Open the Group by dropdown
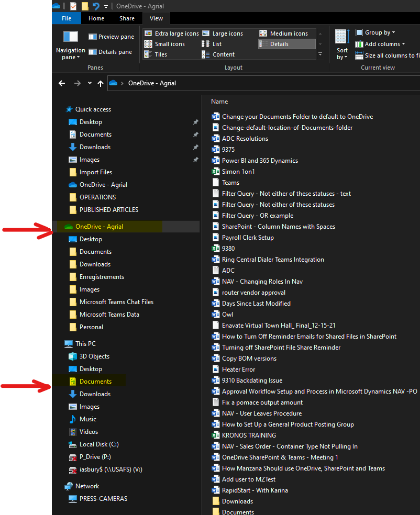Viewport: 420px width, 515px height. coord(375,32)
